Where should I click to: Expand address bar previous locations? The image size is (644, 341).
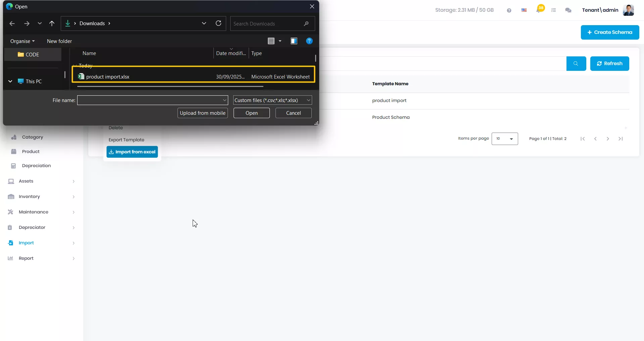(x=204, y=23)
